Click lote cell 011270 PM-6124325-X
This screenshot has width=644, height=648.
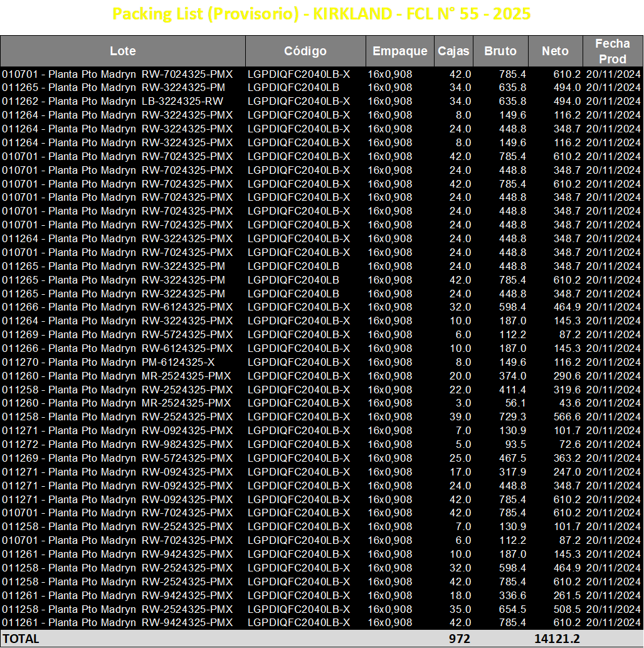pos(108,363)
